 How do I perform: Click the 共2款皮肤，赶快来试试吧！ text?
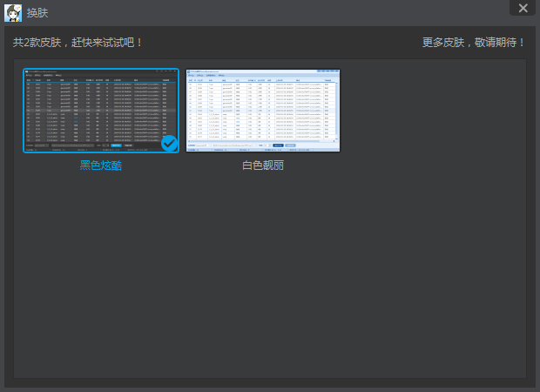click(78, 43)
